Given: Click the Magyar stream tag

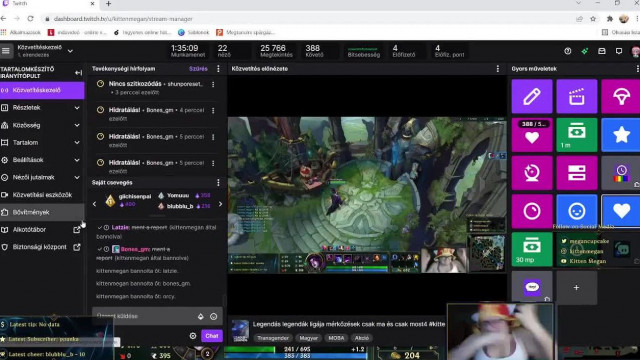Looking at the screenshot, I should 309,338.
